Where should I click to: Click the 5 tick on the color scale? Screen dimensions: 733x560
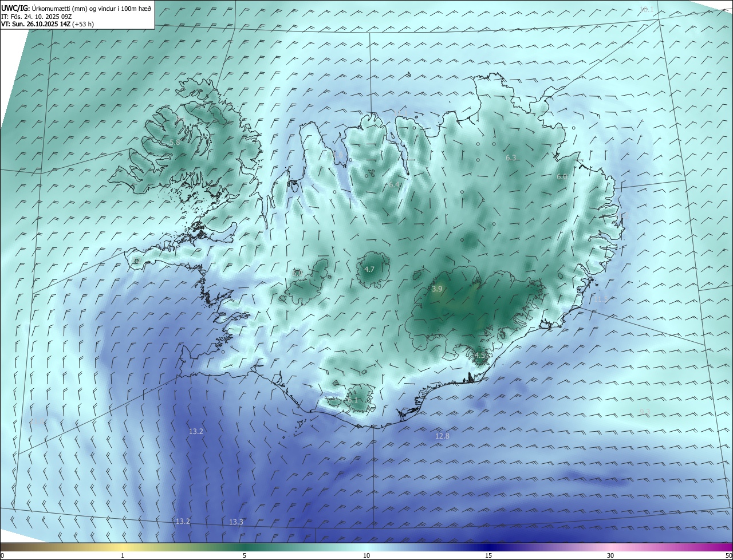(245, 555)
